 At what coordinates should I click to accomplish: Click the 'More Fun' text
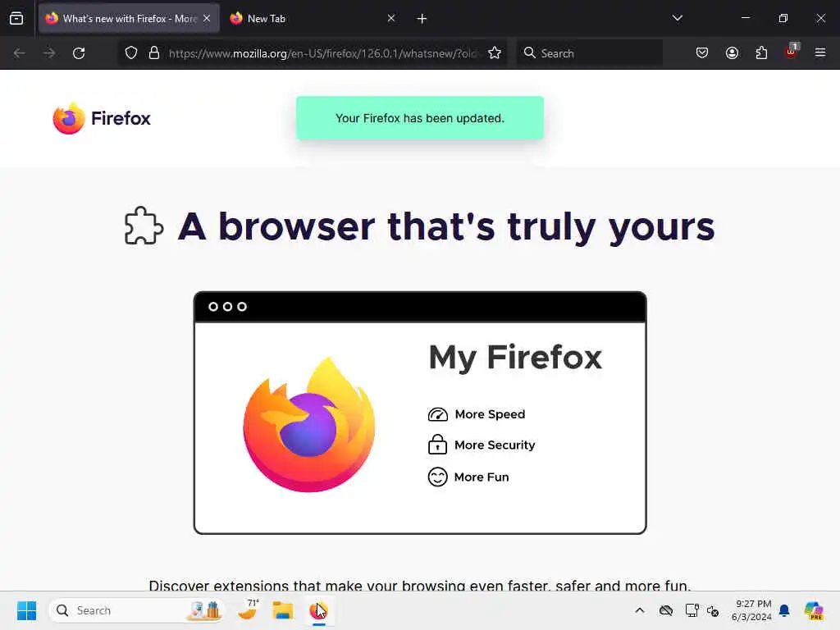[x=481, y=477]
